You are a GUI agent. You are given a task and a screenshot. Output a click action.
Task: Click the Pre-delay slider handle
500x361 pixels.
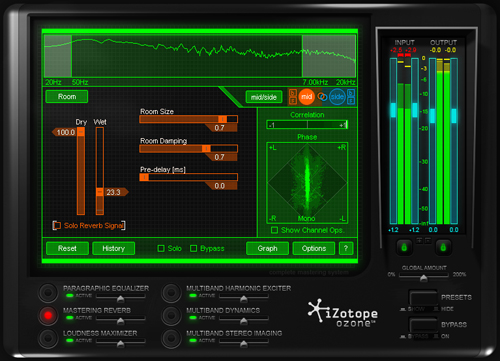tap(144, 177)
